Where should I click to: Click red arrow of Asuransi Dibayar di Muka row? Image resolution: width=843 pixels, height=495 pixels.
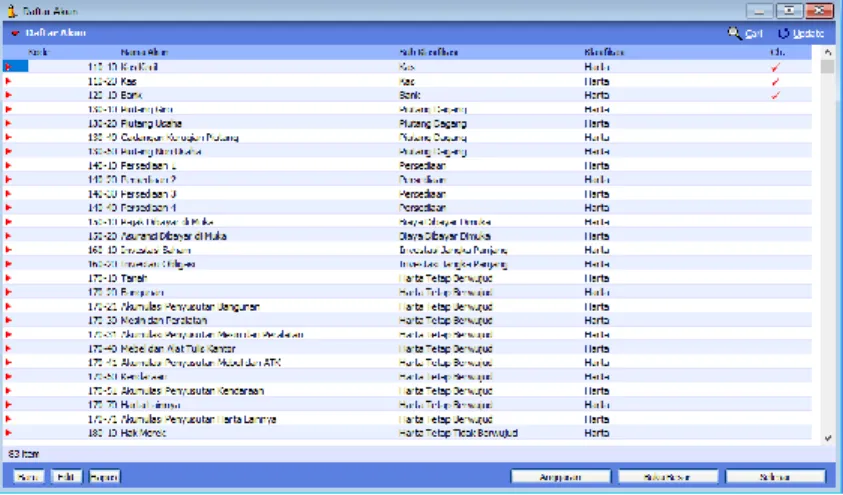[8, 236]
